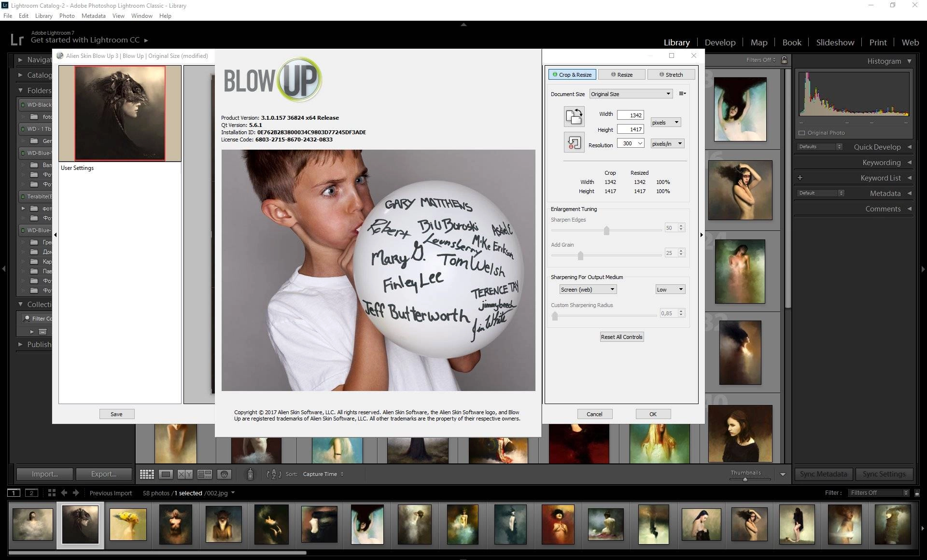The width and height of the screenshot is (927, 560).
Task: Open the Blow Up presets menu icon
Action: (682, 94)
